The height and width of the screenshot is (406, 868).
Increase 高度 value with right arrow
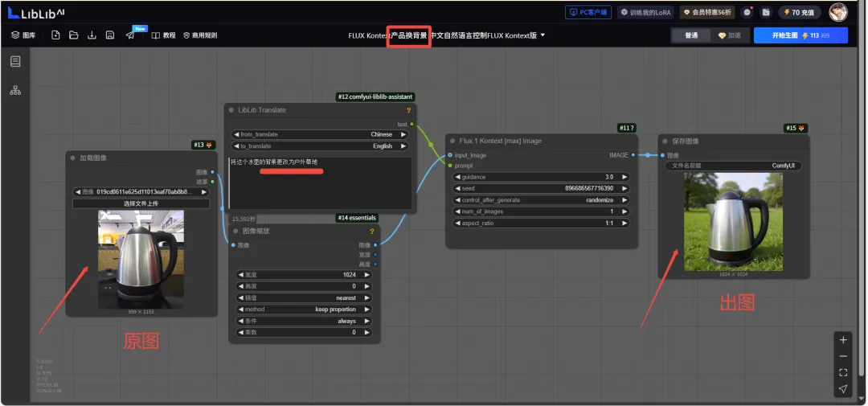366,286
